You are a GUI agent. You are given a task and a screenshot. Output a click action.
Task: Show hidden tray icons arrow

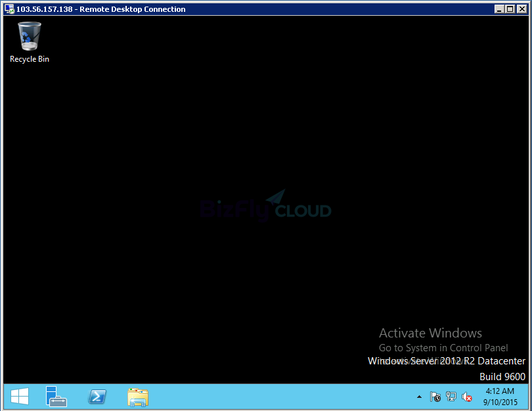419,397
